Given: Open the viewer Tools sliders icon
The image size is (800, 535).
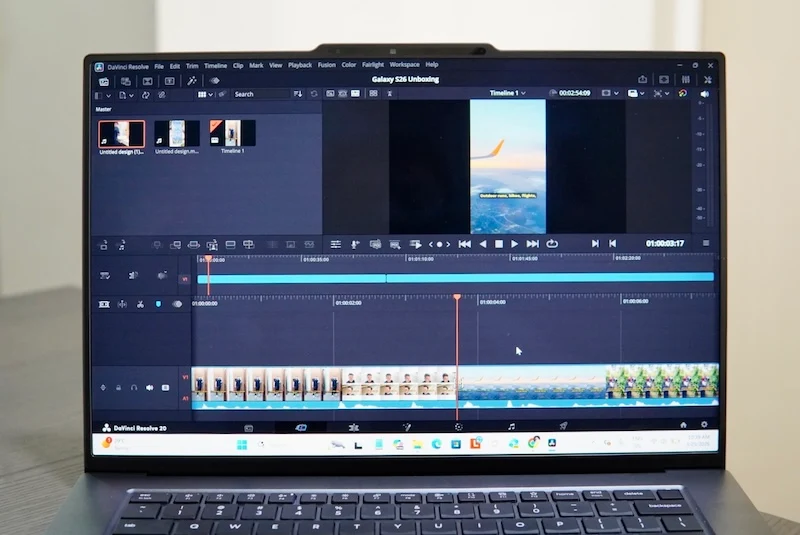Looking at the screenshot, I should click(x=335, y=245).
